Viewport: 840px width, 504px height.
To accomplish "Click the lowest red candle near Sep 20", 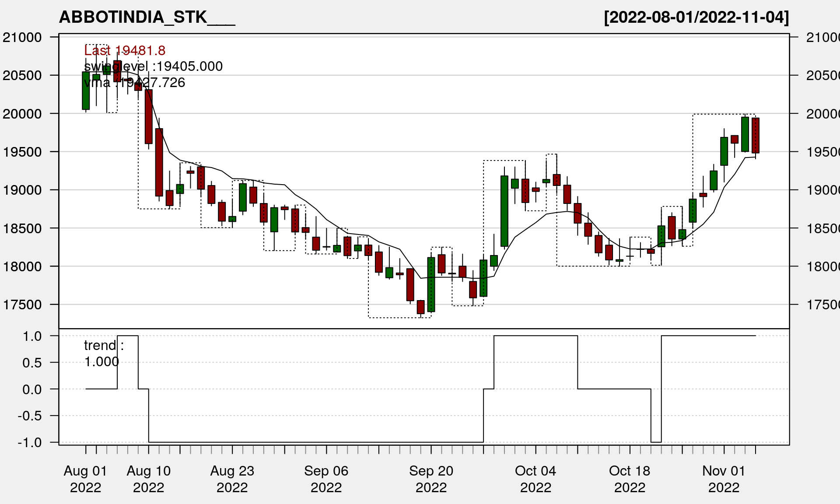I will coord(420,307).
